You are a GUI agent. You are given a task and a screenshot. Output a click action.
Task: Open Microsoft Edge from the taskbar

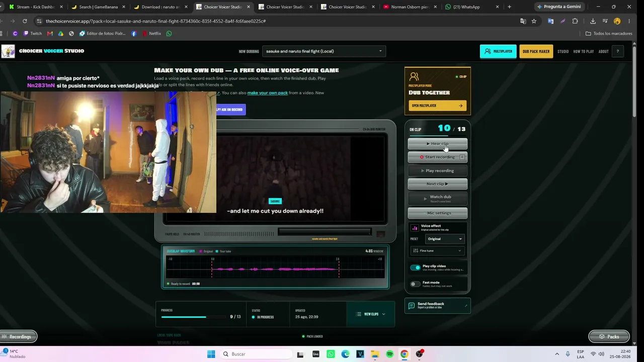click(345, 354)
